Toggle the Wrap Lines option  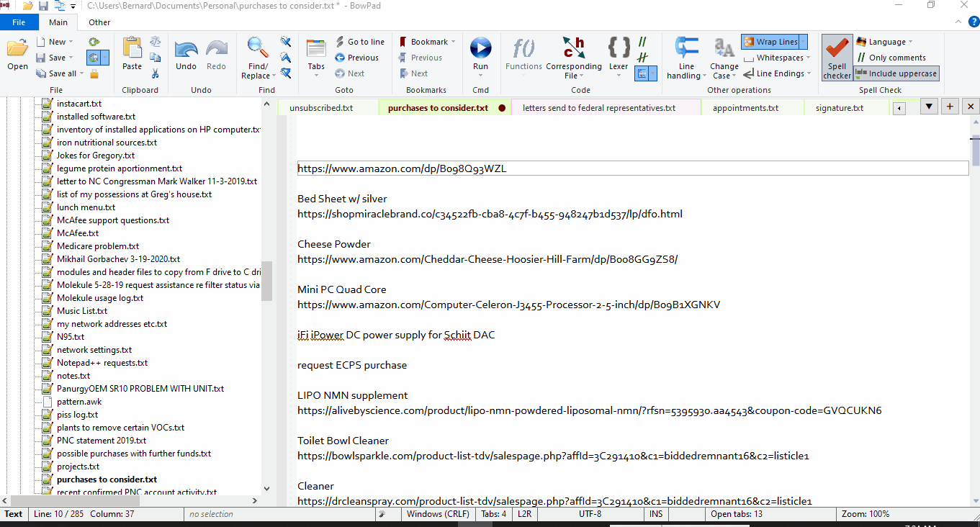click(773, 41)
